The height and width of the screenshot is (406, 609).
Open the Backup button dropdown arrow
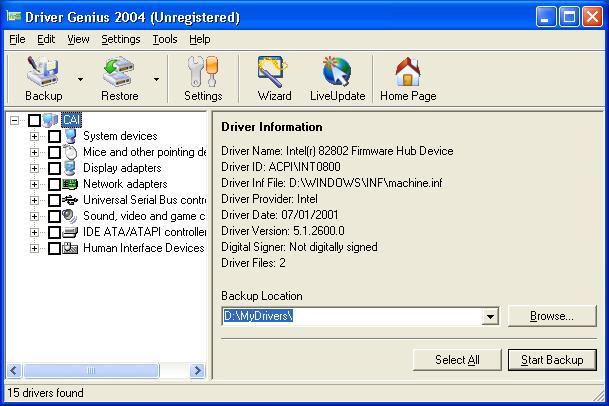coord(80,79)
